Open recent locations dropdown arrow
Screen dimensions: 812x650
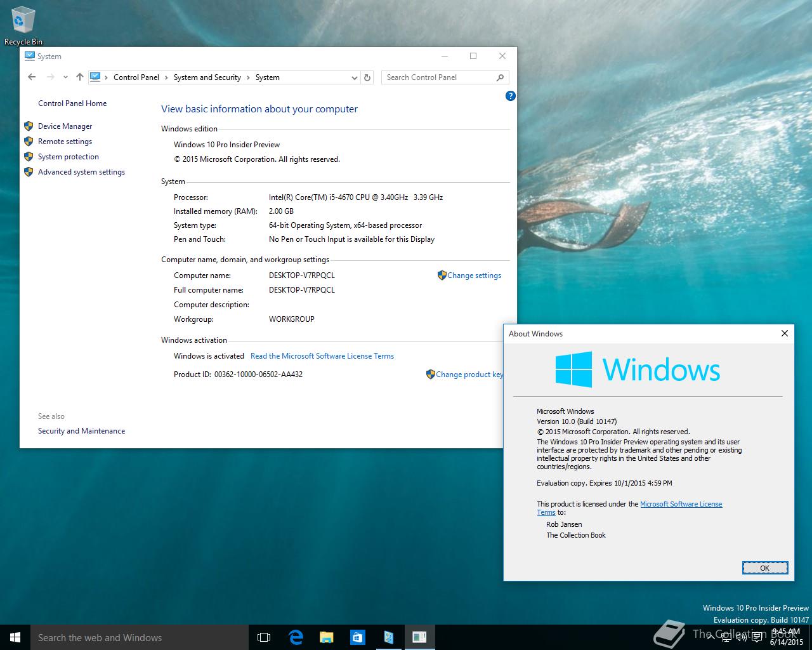point(65,77)
